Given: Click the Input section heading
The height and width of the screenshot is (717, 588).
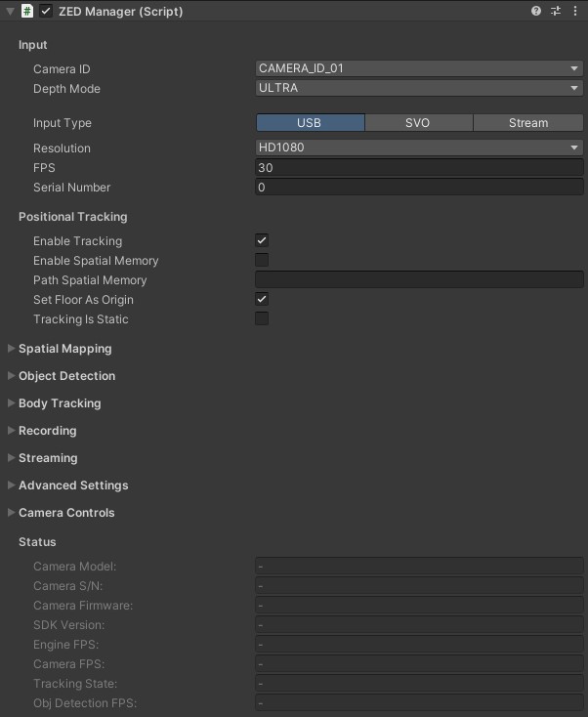Looking at the screenshot, I should coord(33,45).
